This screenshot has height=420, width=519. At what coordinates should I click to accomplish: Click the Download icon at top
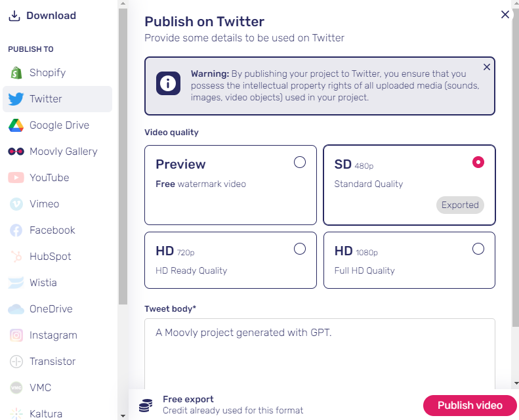pos(14,16)
